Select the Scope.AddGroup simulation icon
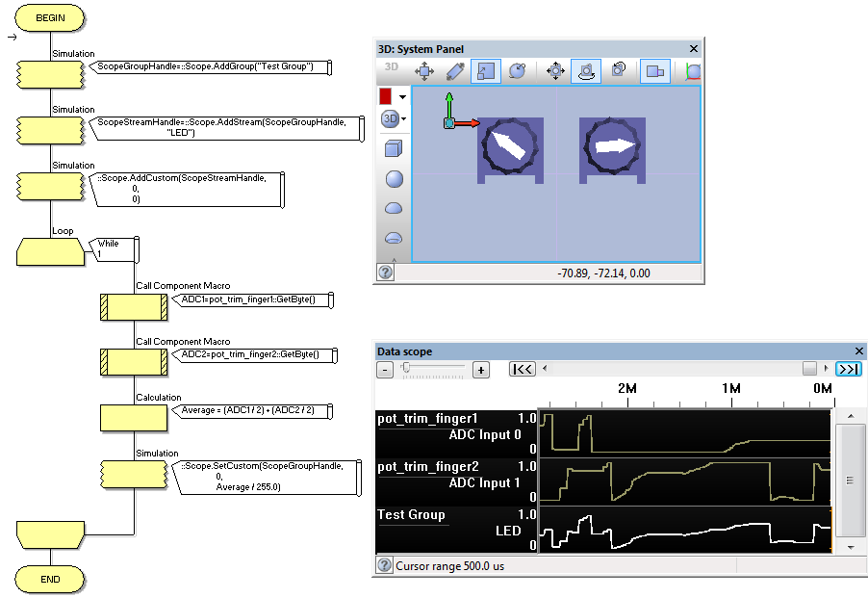The image size is (868, 598). coord(50,74)
